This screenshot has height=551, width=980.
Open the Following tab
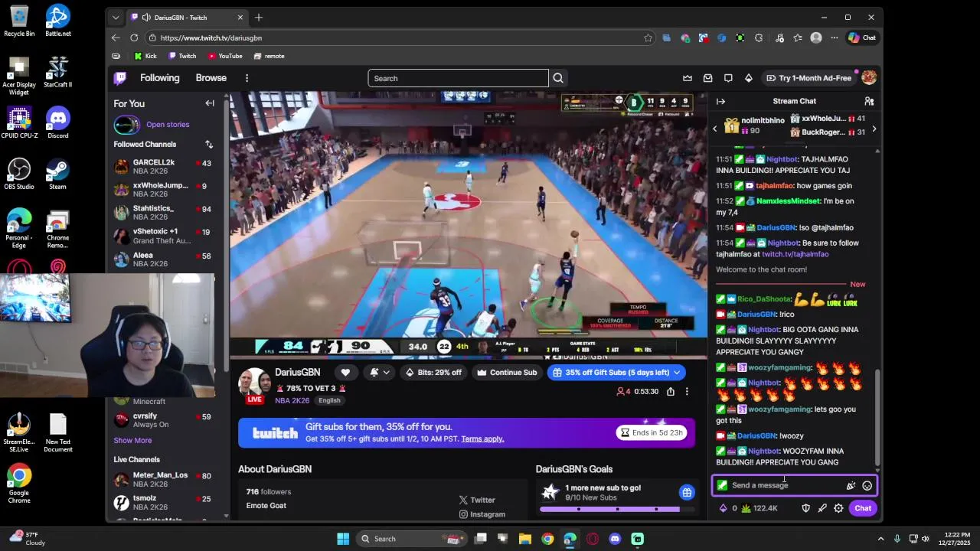pos(159,78)
